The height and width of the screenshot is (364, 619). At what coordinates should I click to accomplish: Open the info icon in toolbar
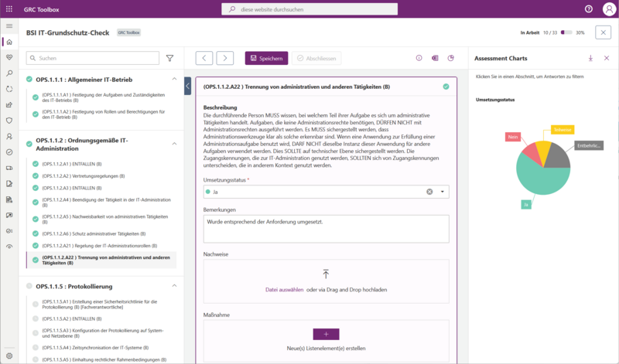419,58
